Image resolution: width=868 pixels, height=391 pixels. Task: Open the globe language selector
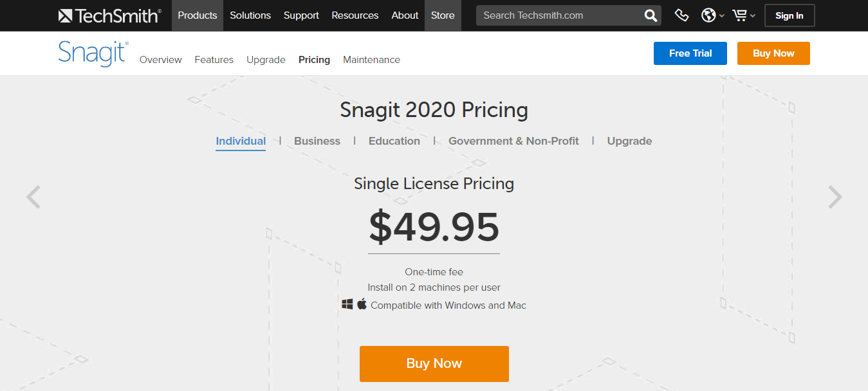point(712,15)
